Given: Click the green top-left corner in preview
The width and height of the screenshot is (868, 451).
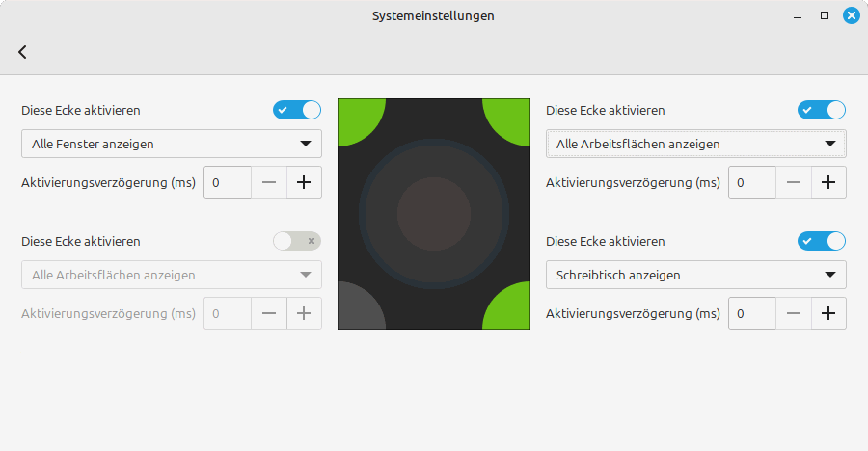Looking at the screenshot, I should (356, 116).
